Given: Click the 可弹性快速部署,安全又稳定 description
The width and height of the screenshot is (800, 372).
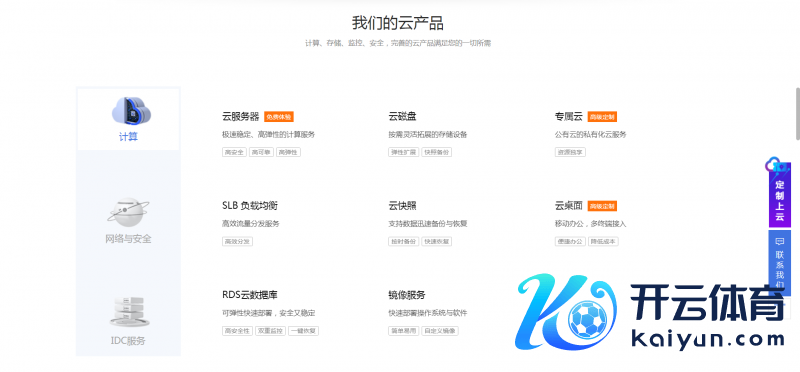Looking at the screenshot, I should click(x=268, y=313).
